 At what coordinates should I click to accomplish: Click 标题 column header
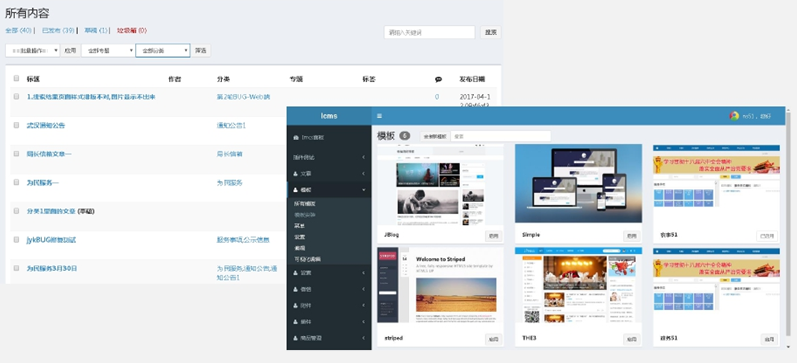pyautogui.click(x=33, y=79)
